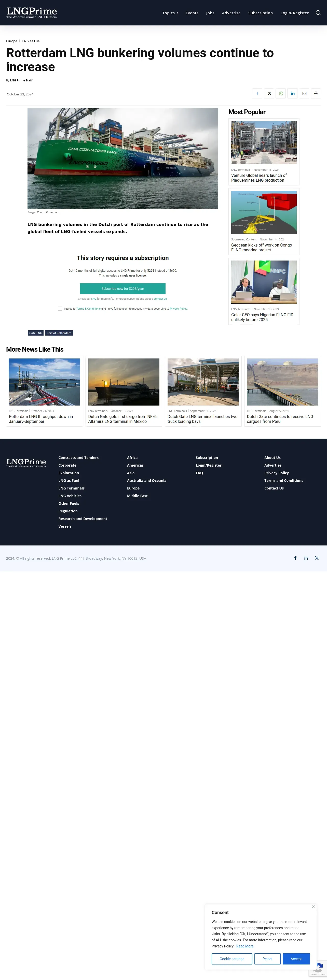Open Geocean Congo FLNG mooring headline
This screenshot has height=980, width=327.
[262, 247]
